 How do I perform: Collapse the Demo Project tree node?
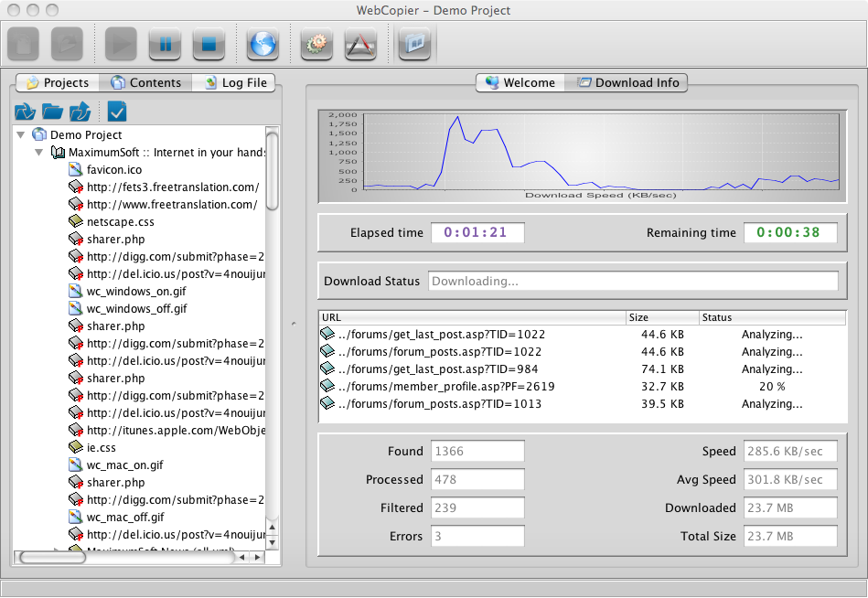click(21, 135)
